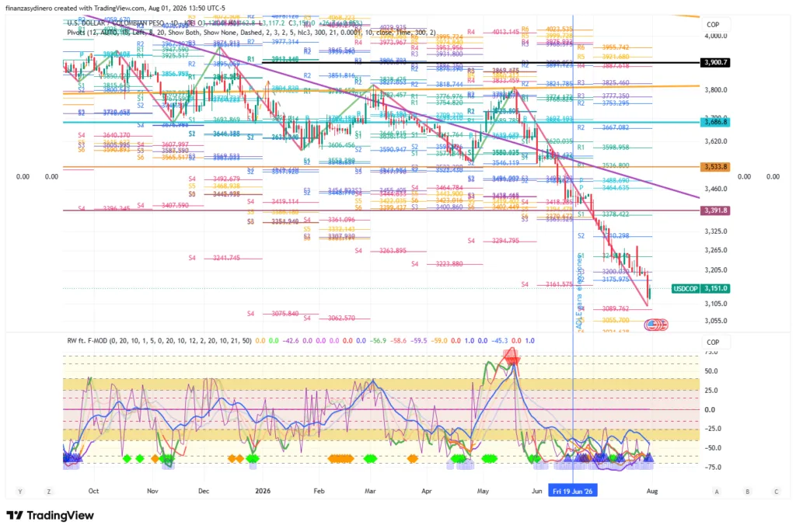Click the Y circle marker on the time axis

[x=19, y=492]
